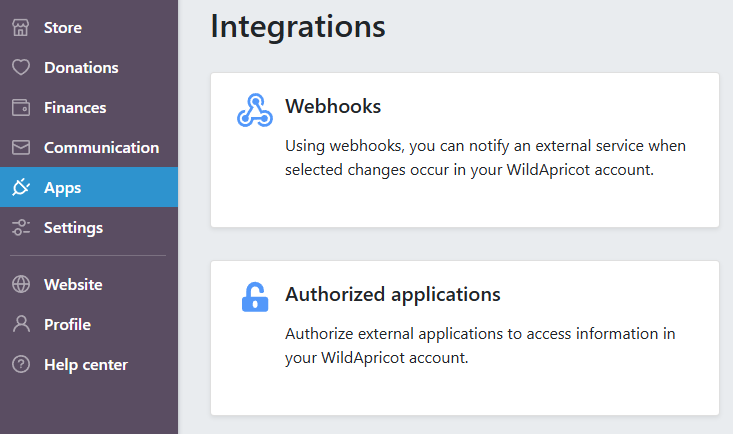Click the Donations heart icon
This screenshot has width=733, height=434.
coord(21,68)
